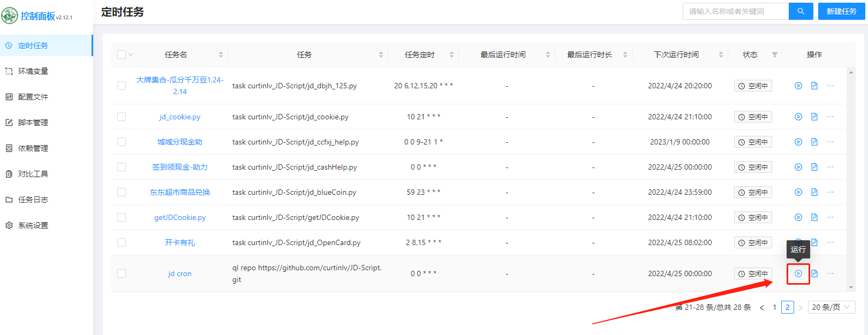Open 环境变量 in the sidebar
Screen dimensions: 868x335
(x=33, y=71)
